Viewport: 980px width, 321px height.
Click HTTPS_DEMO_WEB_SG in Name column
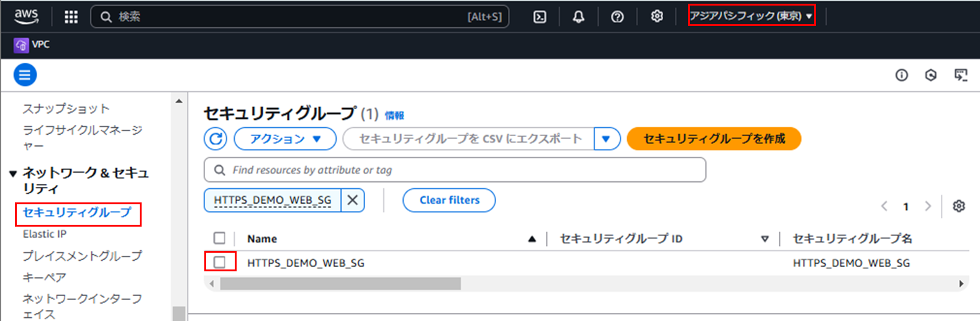coord(306,263)
